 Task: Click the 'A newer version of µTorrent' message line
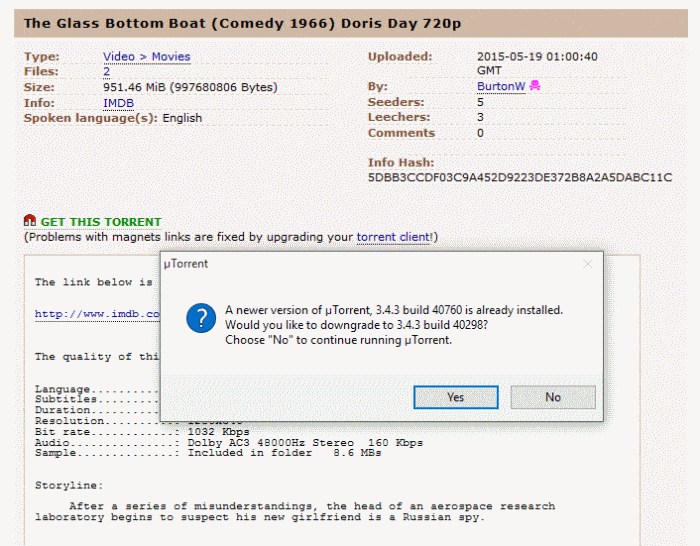(x=394, y=310)
